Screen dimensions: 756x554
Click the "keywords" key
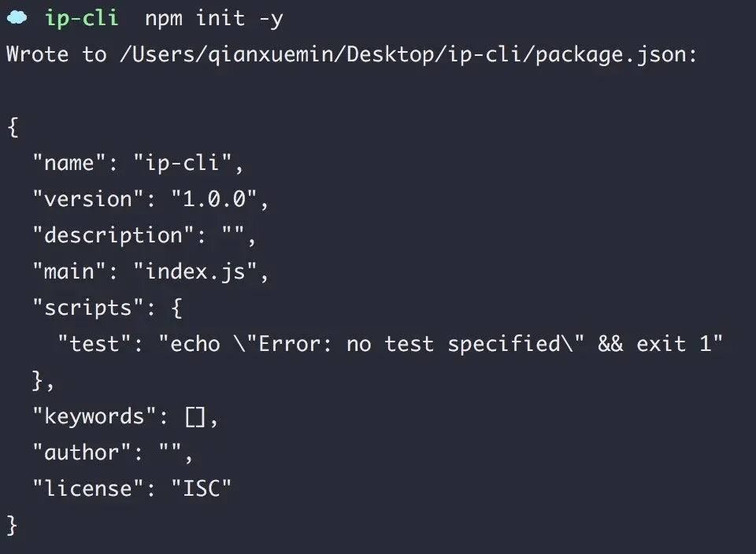[94, 416]
